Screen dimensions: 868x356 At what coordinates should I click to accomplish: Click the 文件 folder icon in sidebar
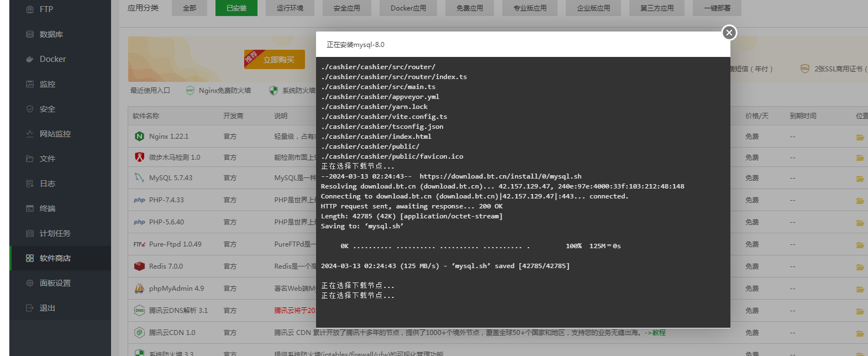tap(30, 159)
